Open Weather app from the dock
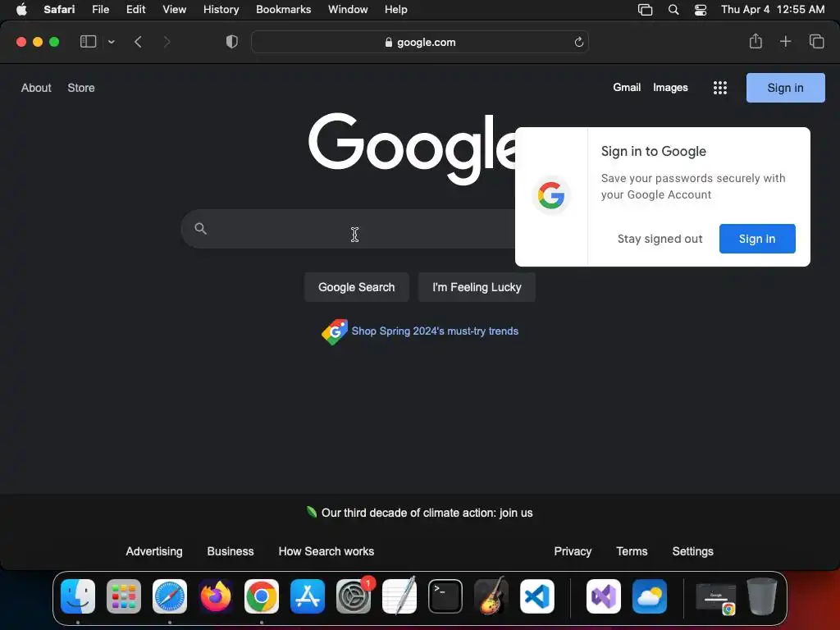 (650, 596)
